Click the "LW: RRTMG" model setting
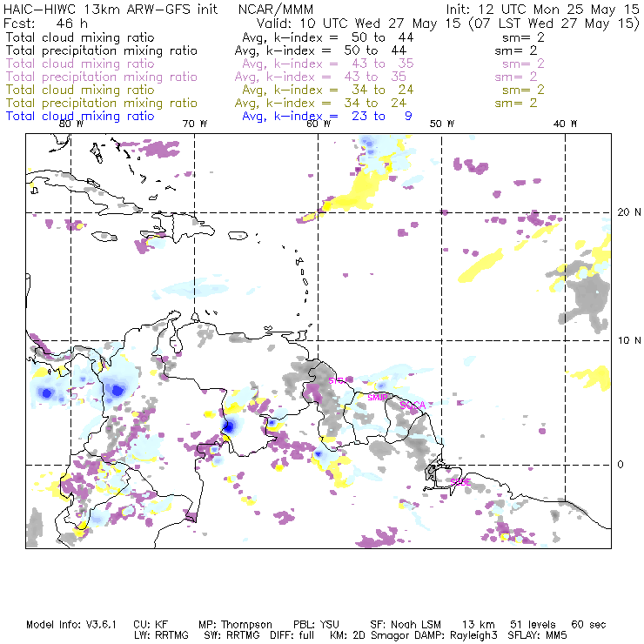Viewport: 644px width, 644px height. [161, 635]
